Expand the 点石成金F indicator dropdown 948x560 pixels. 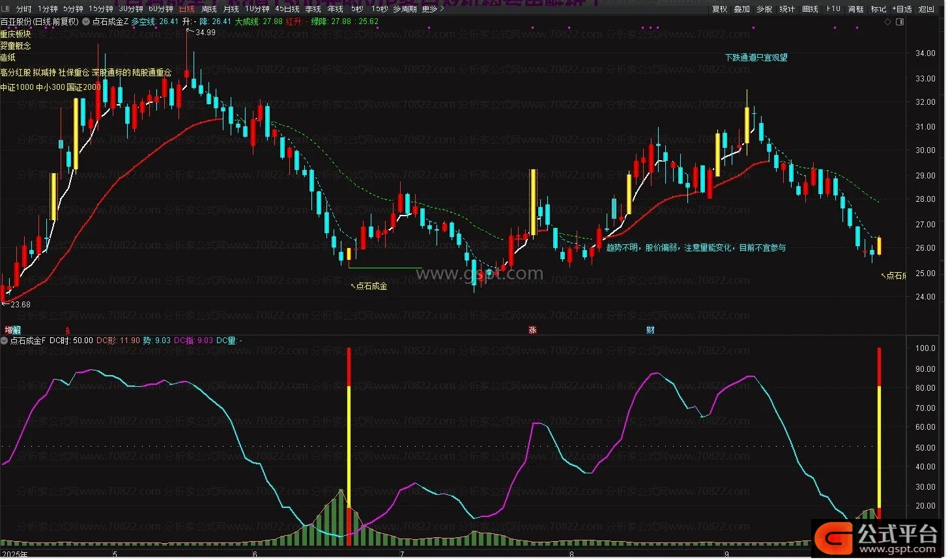(5, 341)
